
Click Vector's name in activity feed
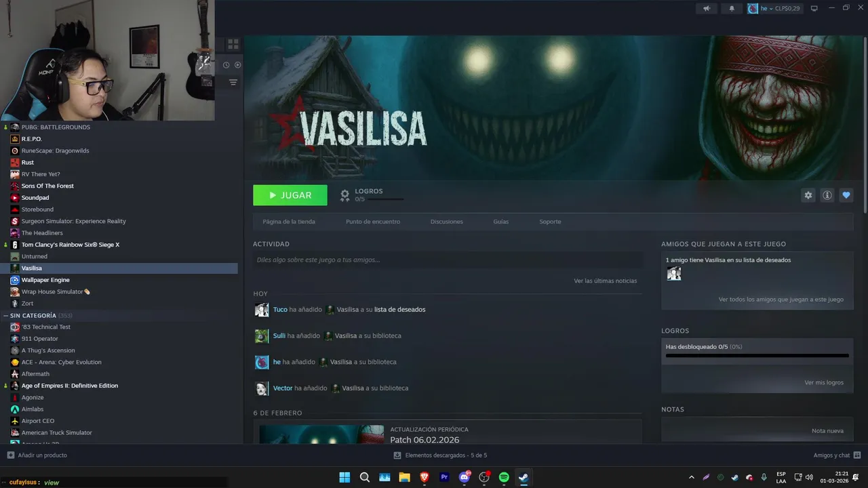tap(283, 388)
